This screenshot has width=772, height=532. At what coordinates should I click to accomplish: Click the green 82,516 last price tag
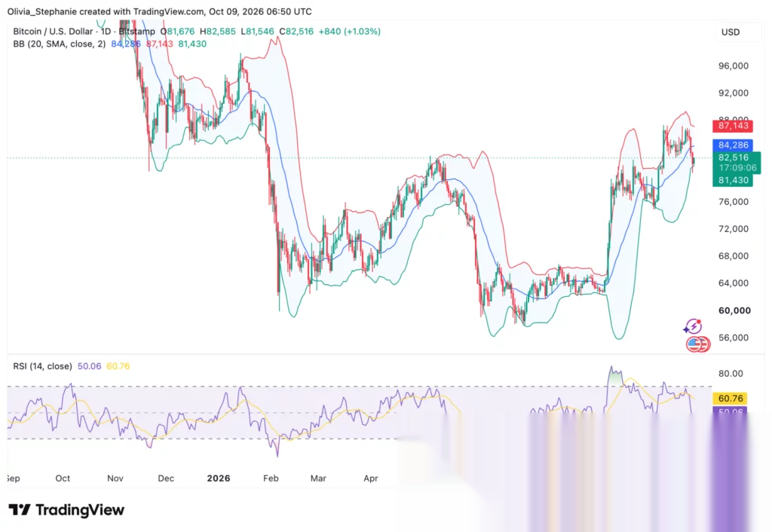point(733,157)
